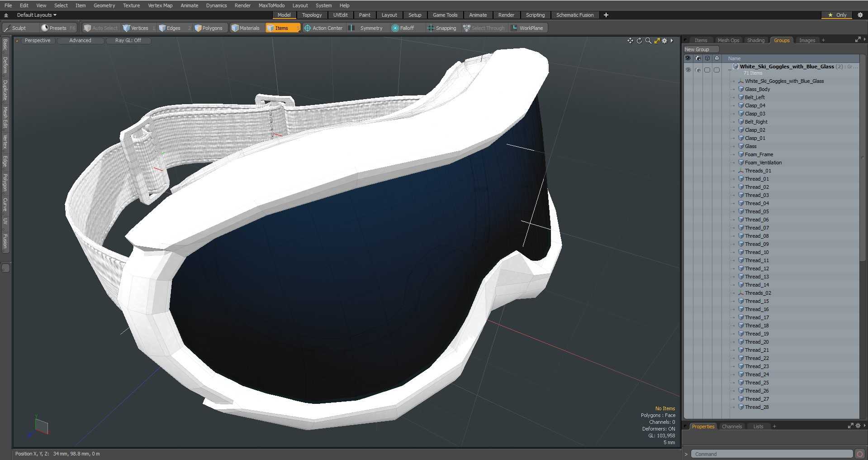Screen dimensions: 868x460
Task: Collapse the White_Ski_Goggles group tree
Action: pos(730,70)
